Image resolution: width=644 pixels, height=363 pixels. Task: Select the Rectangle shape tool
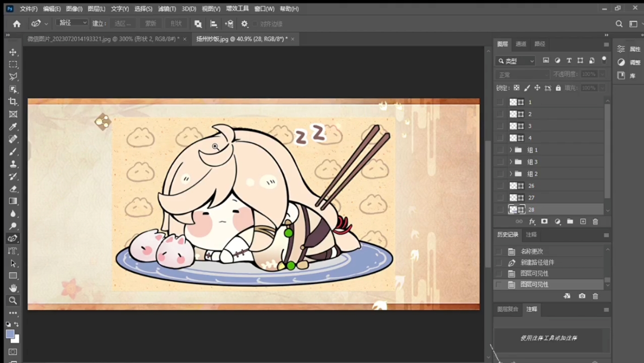[x=13, y=275]
